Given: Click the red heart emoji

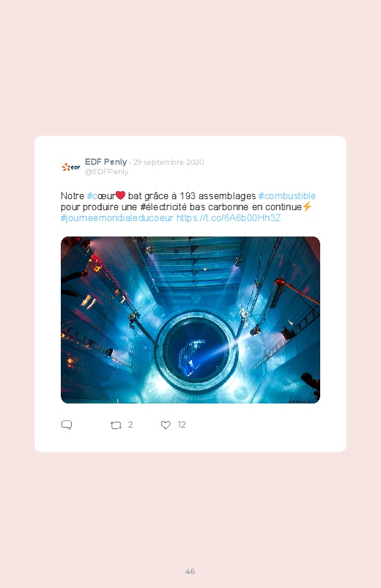Looking at the screenshot, I should click(120, 196).
